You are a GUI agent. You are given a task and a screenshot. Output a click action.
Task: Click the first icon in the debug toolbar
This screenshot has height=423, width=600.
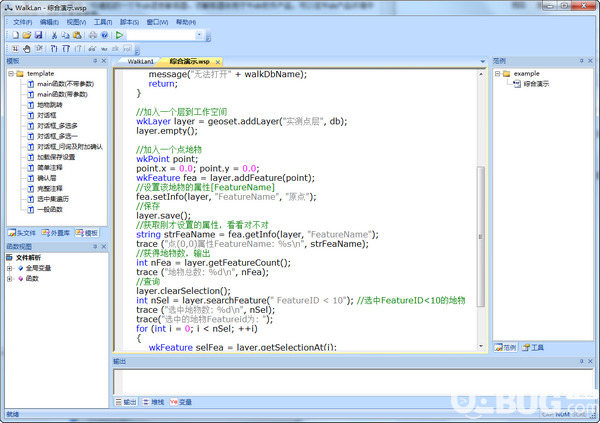pyautogui.click(x=15, y=49)
